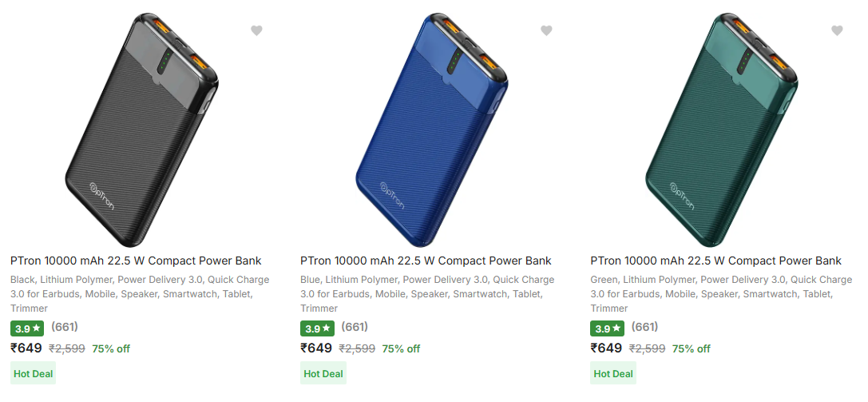Open the 661 reviews for blue power bank
Viewport: 868px width, 402px height.
[355, 327]
